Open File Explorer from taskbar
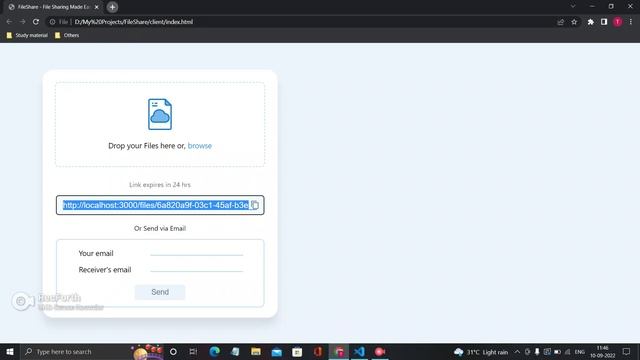This screenshot has height=360, width=640. [x=256, y=351]
